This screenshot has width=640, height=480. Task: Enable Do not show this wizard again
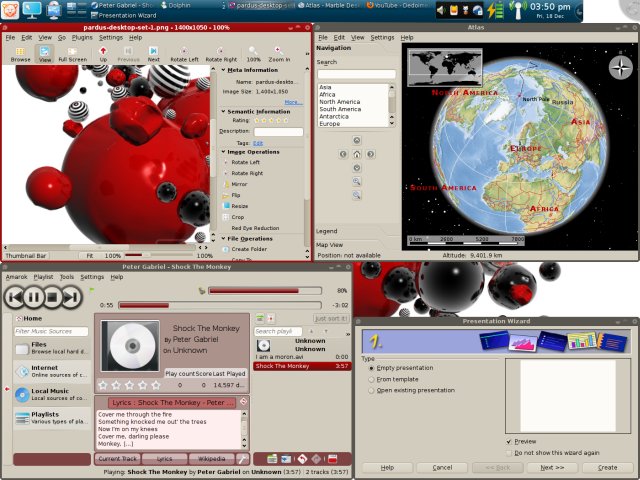click(x=510, y=452)
